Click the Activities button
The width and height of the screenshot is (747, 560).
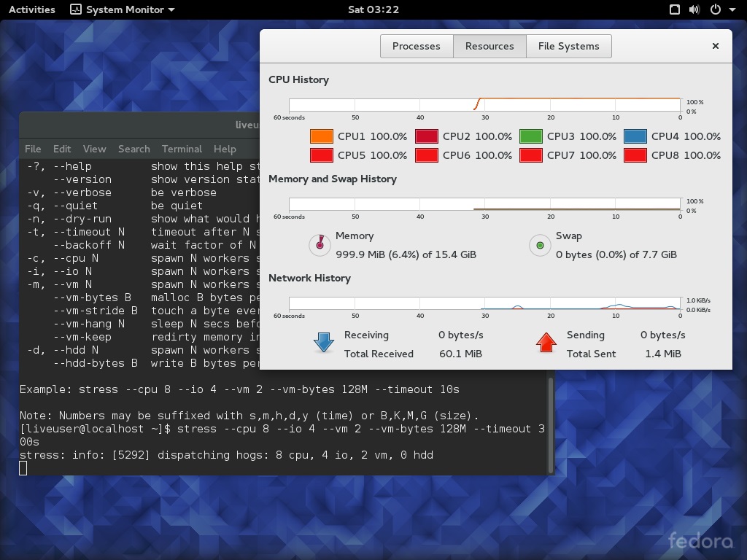pyautogui.click(x=31, y=9)
